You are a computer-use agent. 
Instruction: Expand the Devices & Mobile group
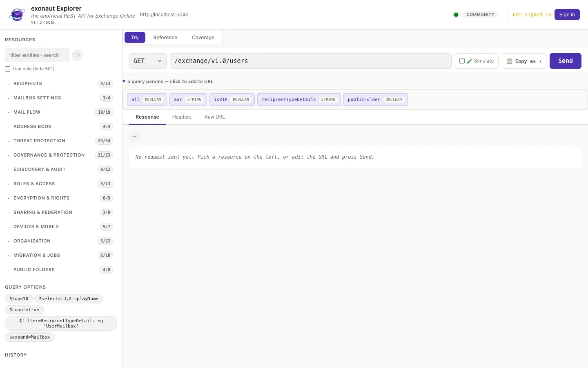pos(59,227)
